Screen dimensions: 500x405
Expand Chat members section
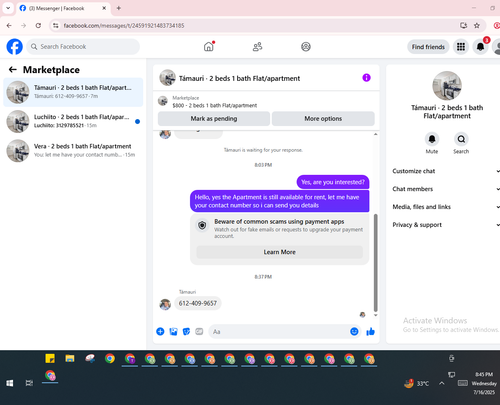[x=446, y=189]
